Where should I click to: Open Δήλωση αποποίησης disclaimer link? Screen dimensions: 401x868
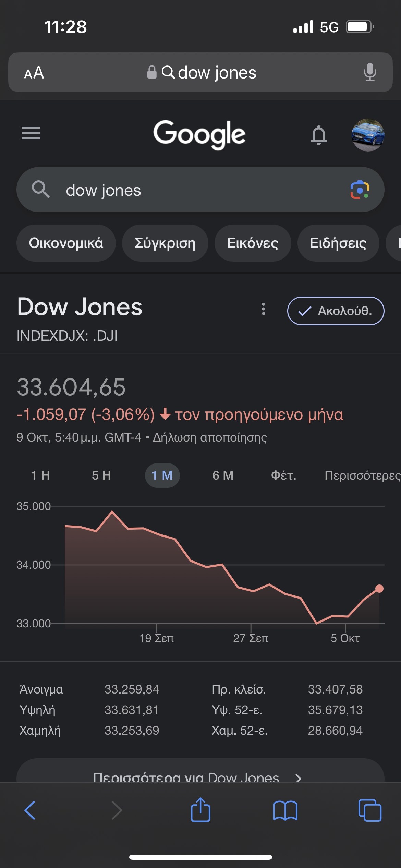[210, 437]
